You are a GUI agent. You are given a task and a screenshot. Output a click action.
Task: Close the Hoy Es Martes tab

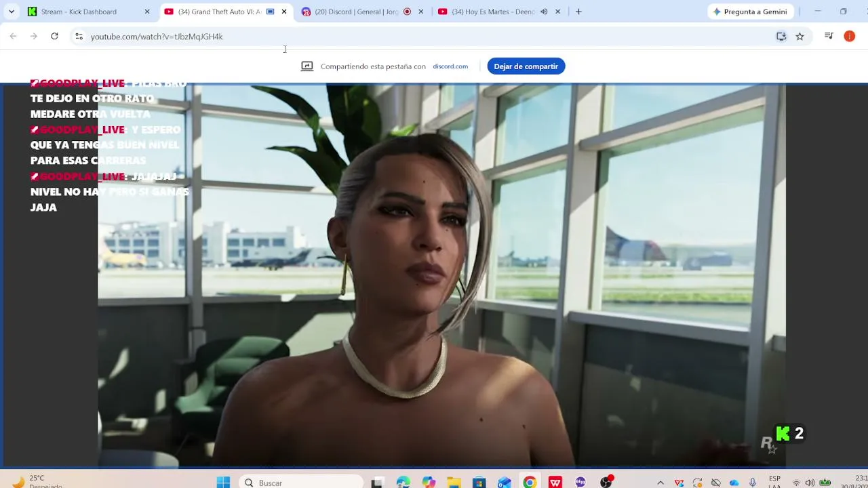pos(558,12)
